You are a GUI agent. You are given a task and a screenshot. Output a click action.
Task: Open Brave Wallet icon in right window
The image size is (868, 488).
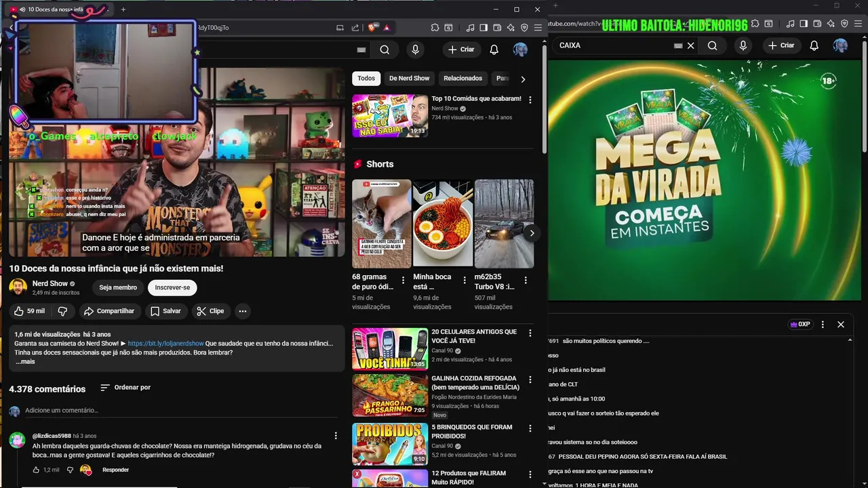click(x=817, y=24)
